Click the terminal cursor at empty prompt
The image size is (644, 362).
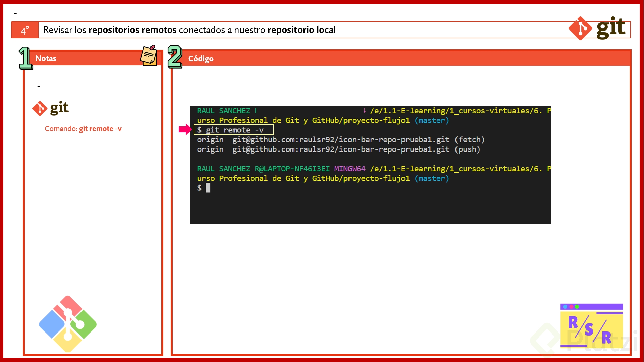point(208,188)
